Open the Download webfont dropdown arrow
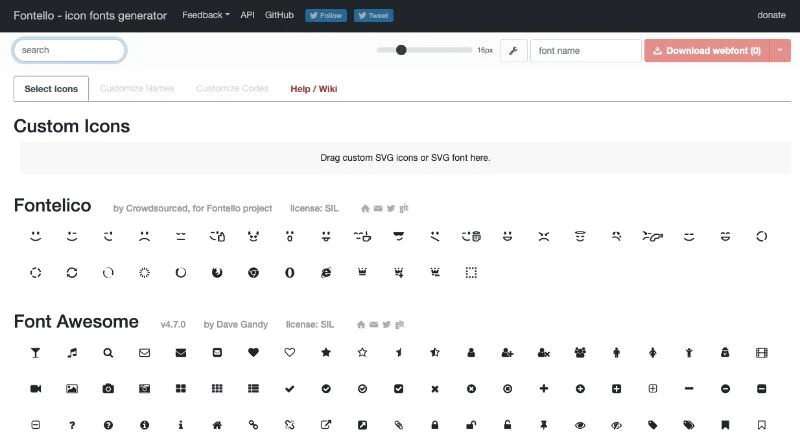The width and height of the screenshot is (800, 445). (780, 51)
